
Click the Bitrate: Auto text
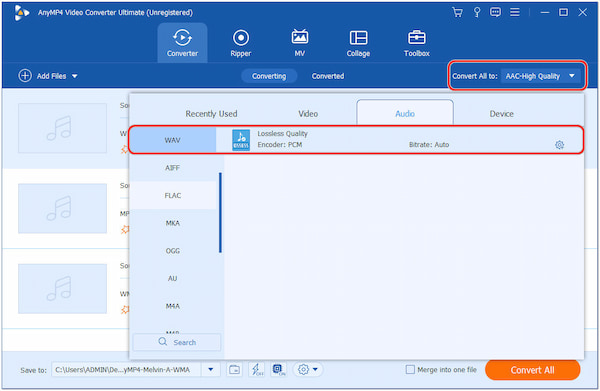click(429, 145)
